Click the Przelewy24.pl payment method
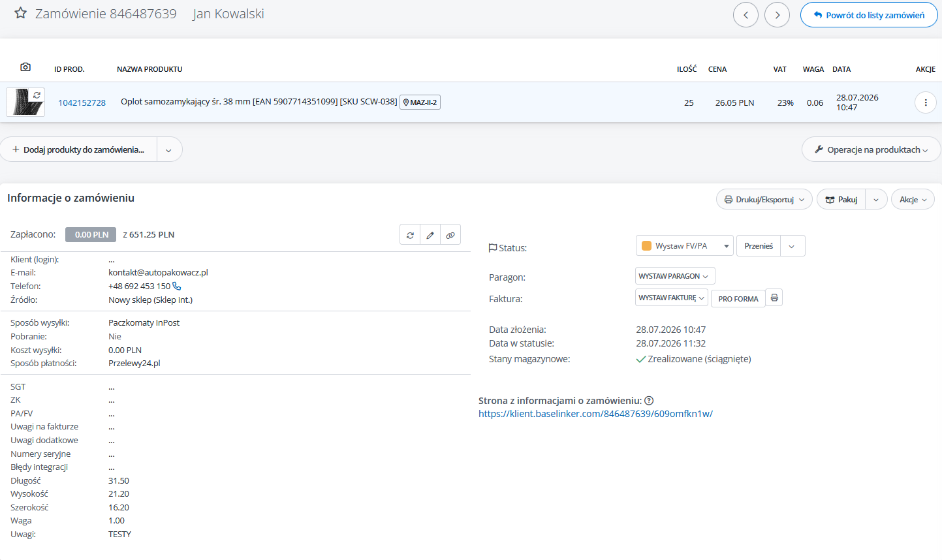The width and height of the screenshot is (942, 560). point(134,364)
